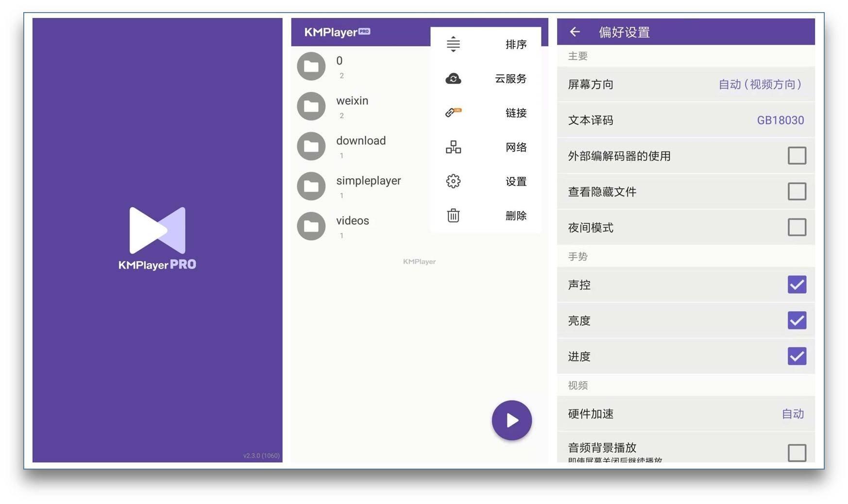Screen dimensions: 848x504
Task: Click the URL link icon
Action: [453, 113]
